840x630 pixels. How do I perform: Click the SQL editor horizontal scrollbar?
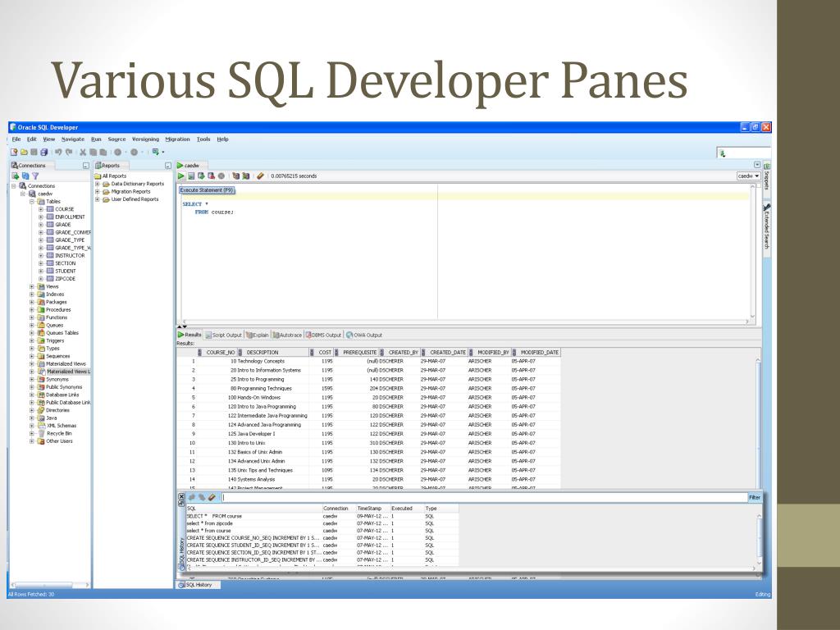tap(465, 322)
